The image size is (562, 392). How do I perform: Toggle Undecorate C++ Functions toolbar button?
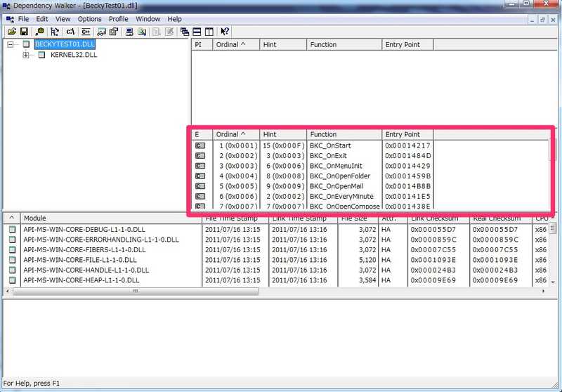86,32
